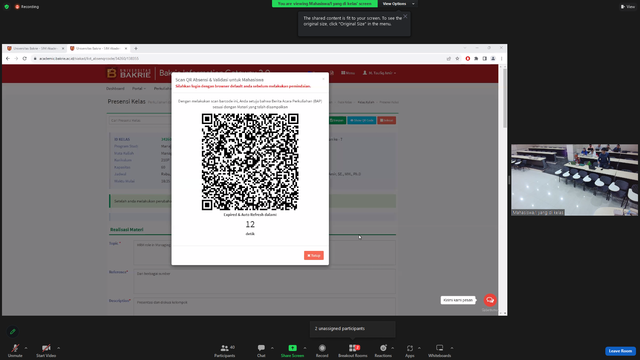This screenshot has width=640, height=360.
Task: Open the red Kirimi kami pesan chat bubble
Action: (490, 300)
